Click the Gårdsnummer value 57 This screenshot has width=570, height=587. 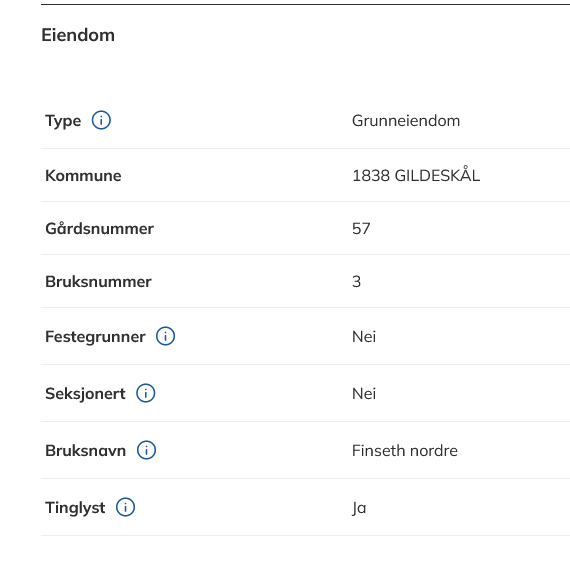361,229
